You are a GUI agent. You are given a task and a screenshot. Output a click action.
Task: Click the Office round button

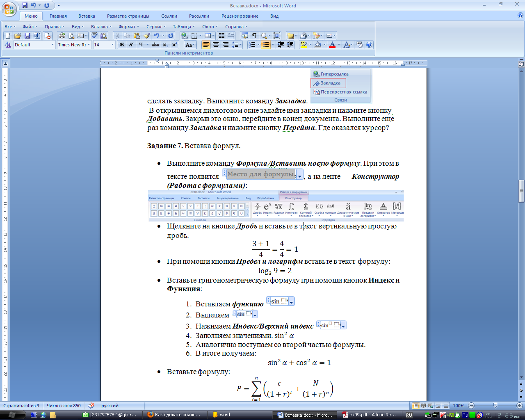tap(9, 9)
